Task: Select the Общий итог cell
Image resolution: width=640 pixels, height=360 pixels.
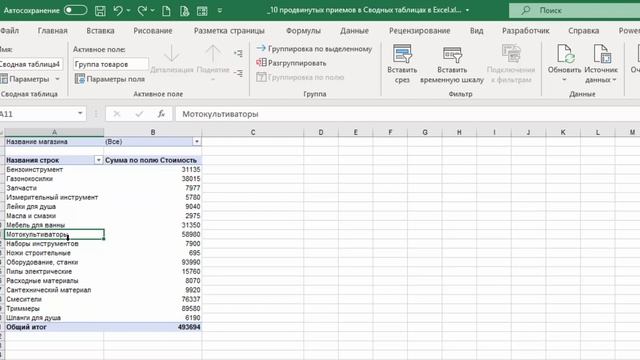Action: [x=54, y=327]
